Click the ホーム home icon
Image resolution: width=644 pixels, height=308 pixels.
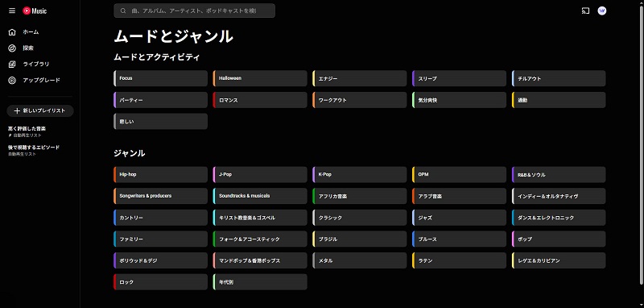pos(12,32)
